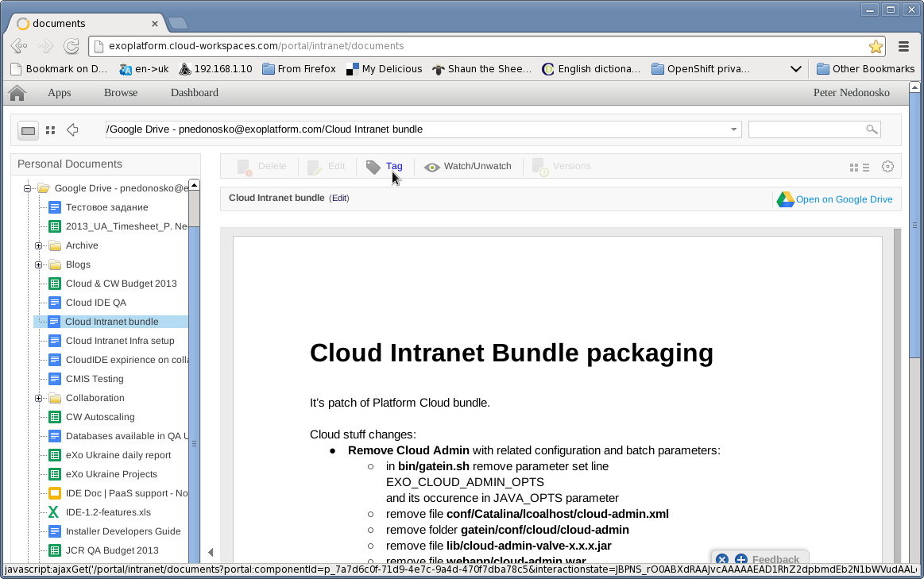Switch to the single-pane view icon
The height and width of the screenshot is (579, 924).
pyautogui.click(x=29, y=131)
